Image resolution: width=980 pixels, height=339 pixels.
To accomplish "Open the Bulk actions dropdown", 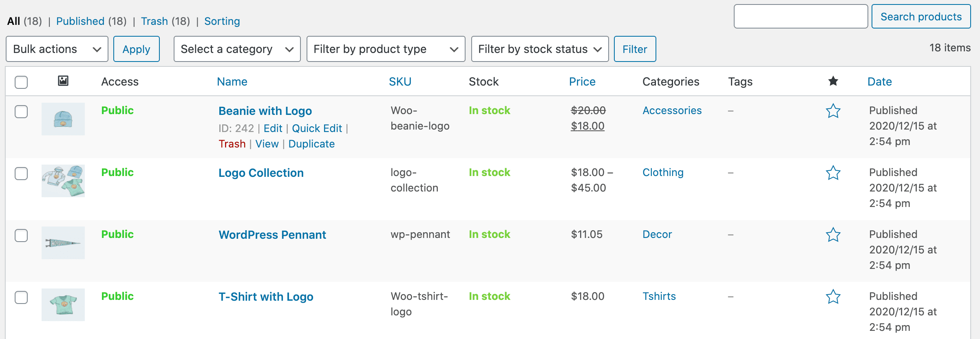I will pos(57,49).
